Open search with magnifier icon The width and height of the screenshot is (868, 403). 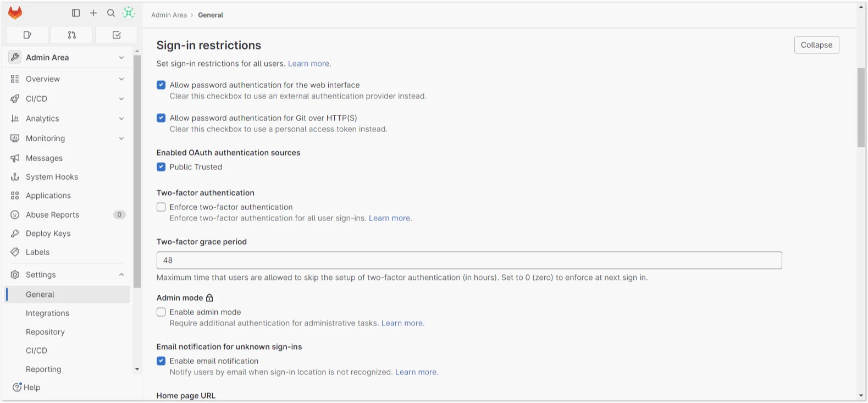tap(111, 13)
